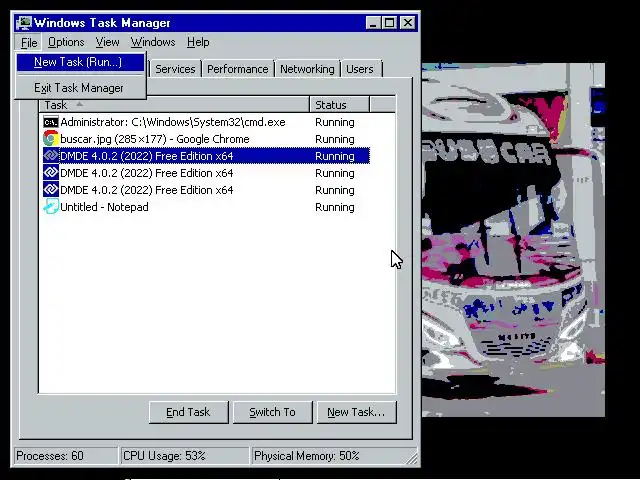Click the New Task... button

(x=356, y=412)
